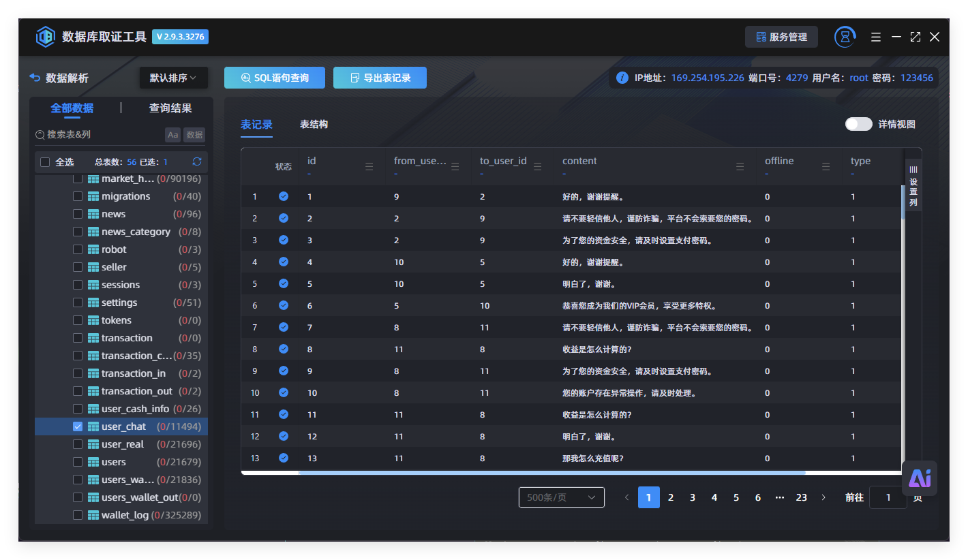The width and height of the screenshot is (968, 560).
Task: Click the version badge V 2.9.3.3276
Action: click(x=180, y=37)
